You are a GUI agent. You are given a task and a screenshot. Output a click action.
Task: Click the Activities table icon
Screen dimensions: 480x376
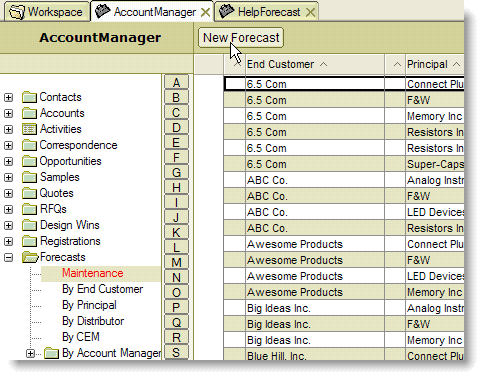point(29,129)
